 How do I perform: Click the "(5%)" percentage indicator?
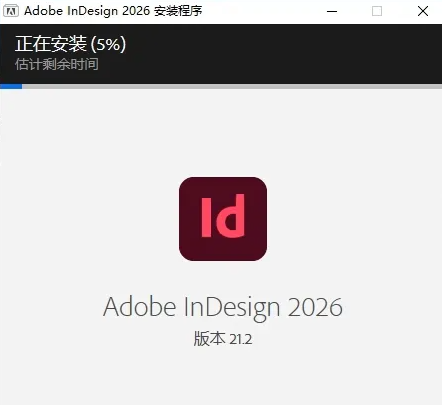click(108, 44)
